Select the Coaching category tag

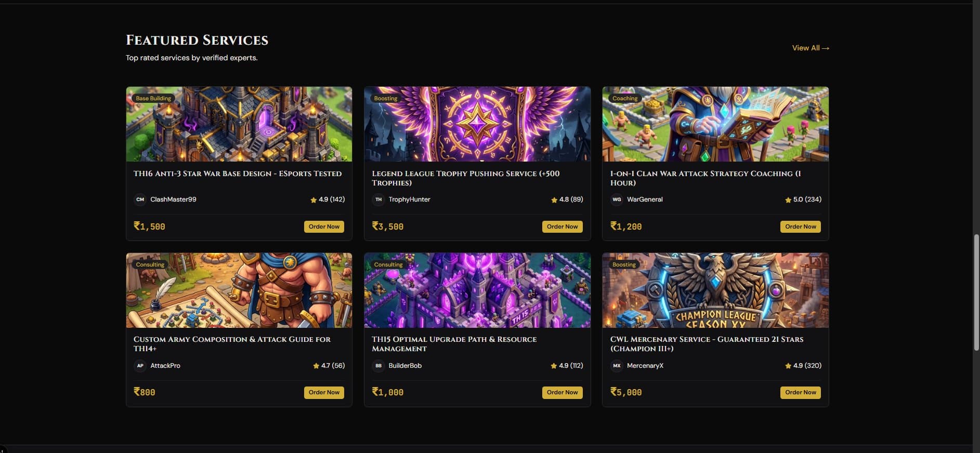(625, 98)
